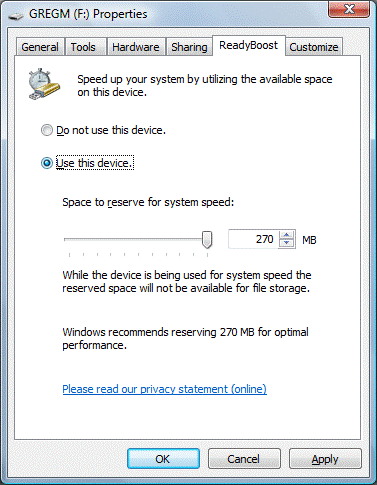The height and width of the screenshot is (485, 377).
Task: Click the OK button
Action: pos(163,459)
